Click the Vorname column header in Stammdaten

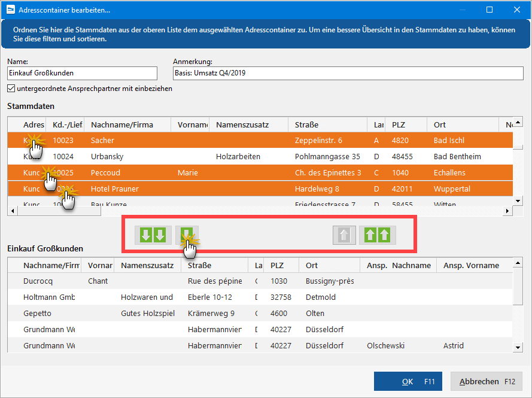tap(190, 124)
